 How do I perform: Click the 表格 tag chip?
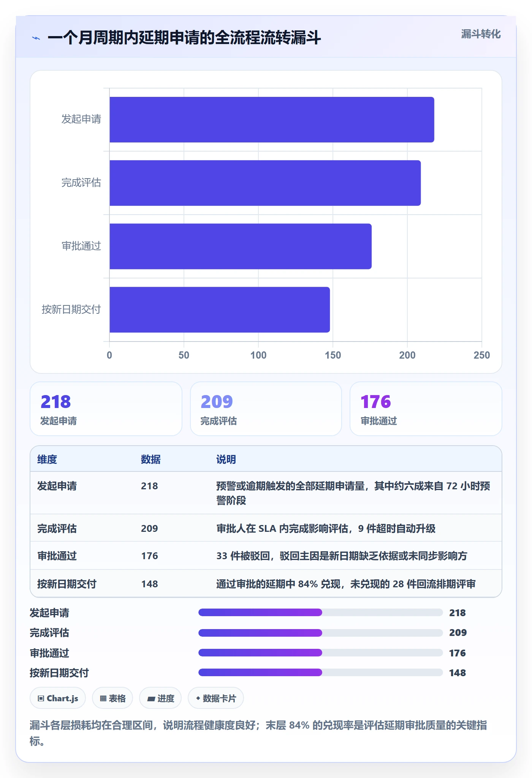[x=112, y=698]
